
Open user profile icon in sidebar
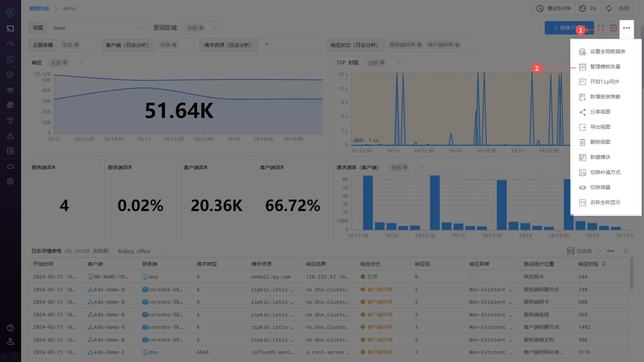(10, 341)
